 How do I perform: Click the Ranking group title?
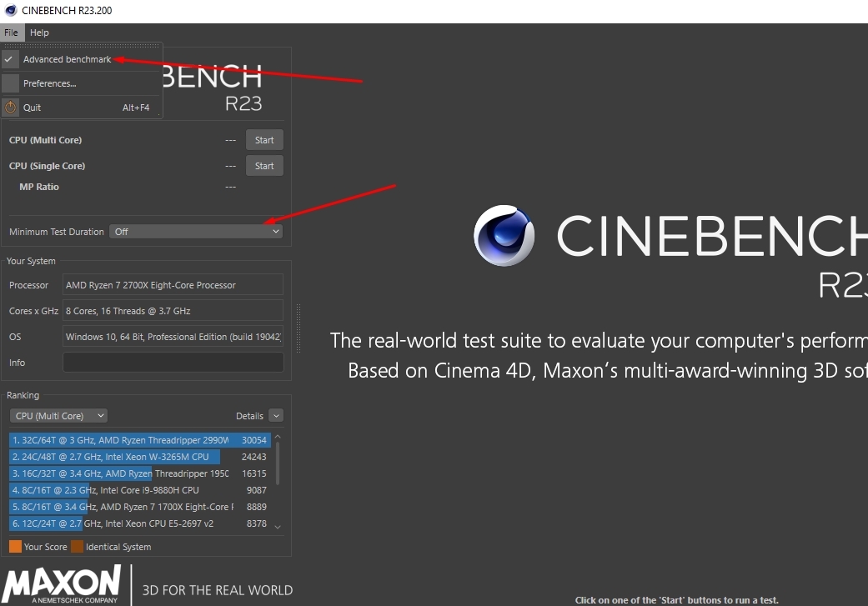coord(23,395)
